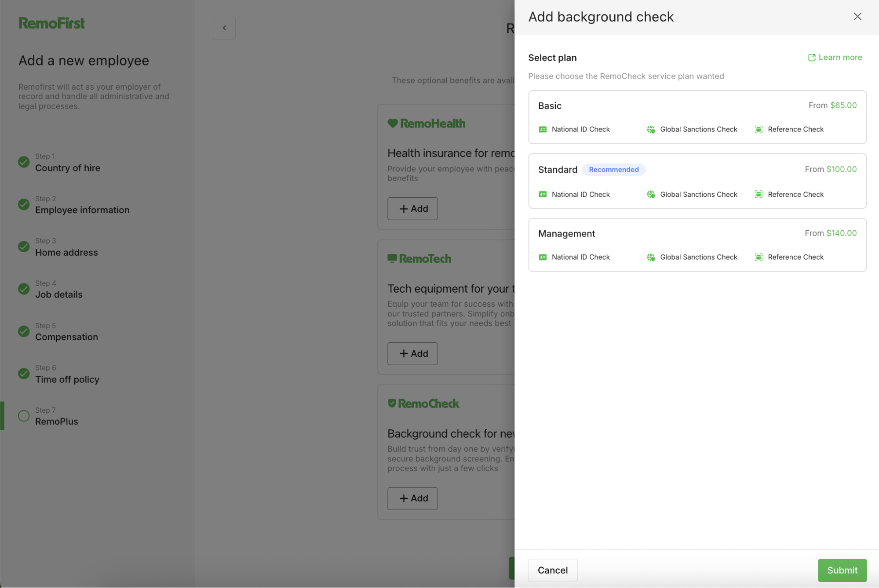Select the recommended Standard plan
Image resolution: width=879 pixels, height=588 pixels.
[697, 181]
